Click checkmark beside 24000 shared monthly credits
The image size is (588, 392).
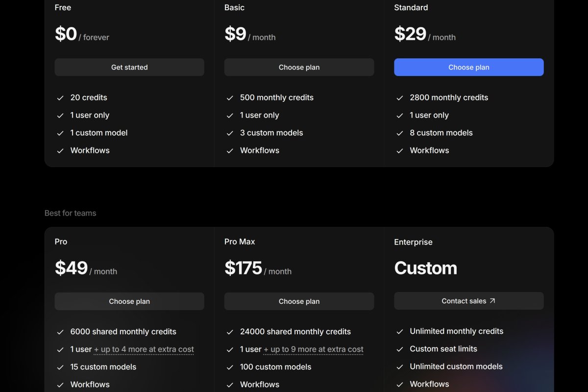tap(230, 332)
